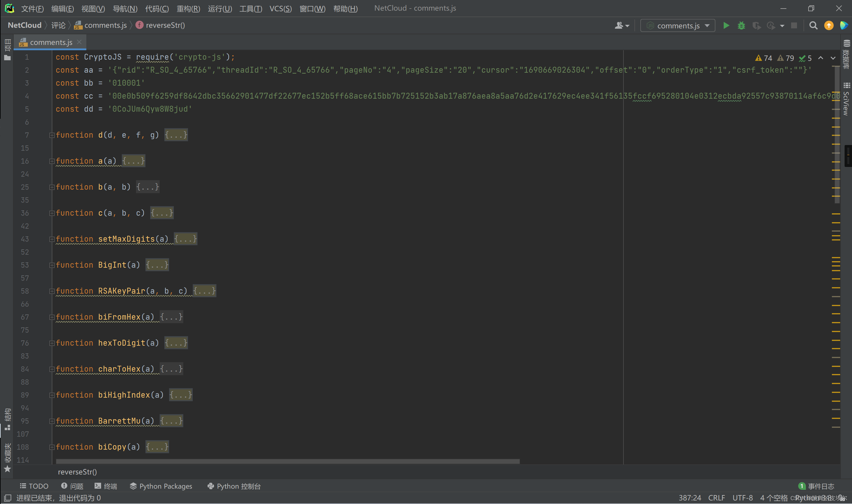852x504 pixels.
Task: Open the VCS menu
Action: pos(280,9)
